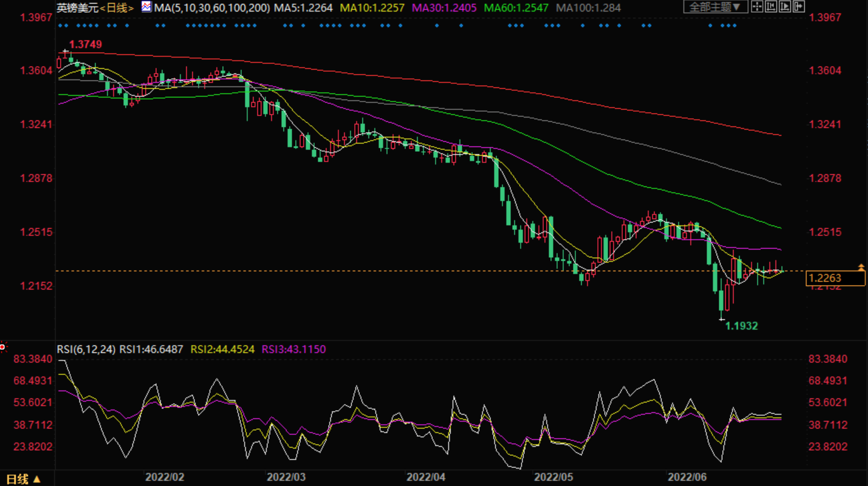Click the current price tag 1.2263
The width and height of the screenshot is (868, 486).
(x=834, y=279)
